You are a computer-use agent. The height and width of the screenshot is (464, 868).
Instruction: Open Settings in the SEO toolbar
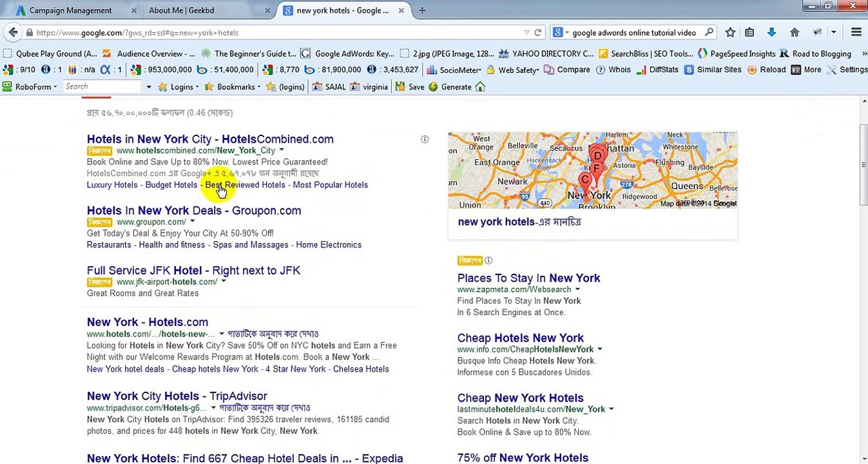coord(847,70)
